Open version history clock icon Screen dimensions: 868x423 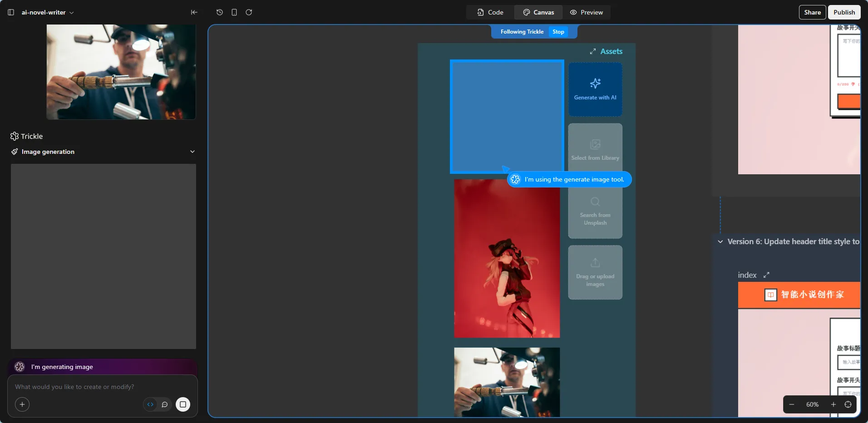[220, 12]
